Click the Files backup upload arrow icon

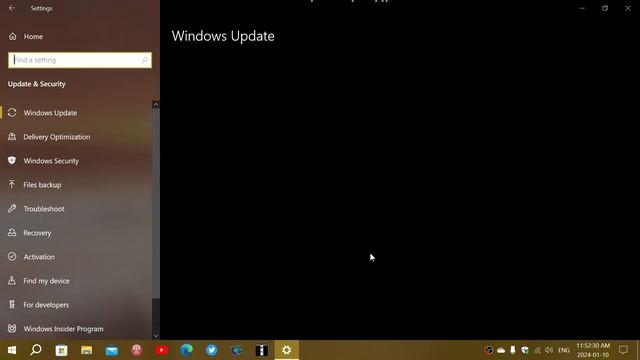[x=12, y=184]
